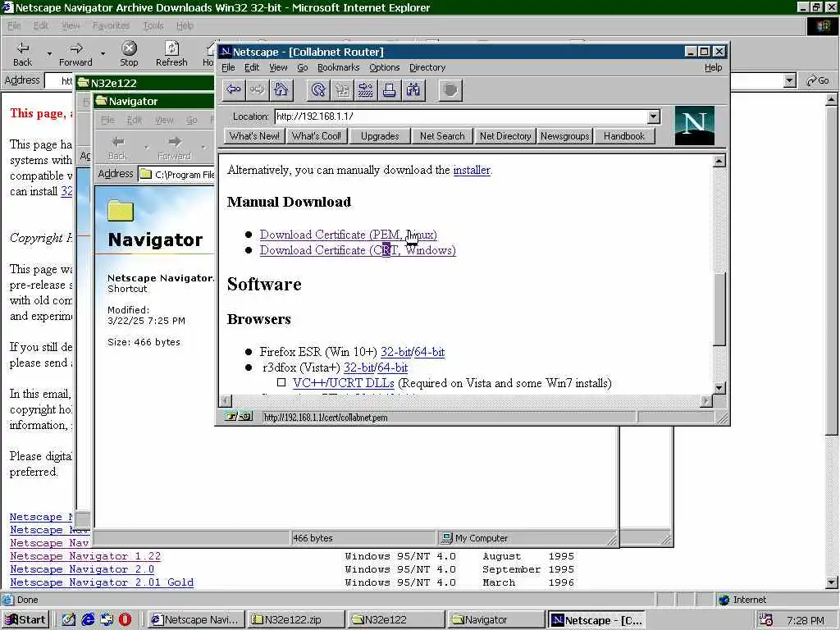The image size is (840, 630).
Task: Follow the installer link
Action: 472,170
